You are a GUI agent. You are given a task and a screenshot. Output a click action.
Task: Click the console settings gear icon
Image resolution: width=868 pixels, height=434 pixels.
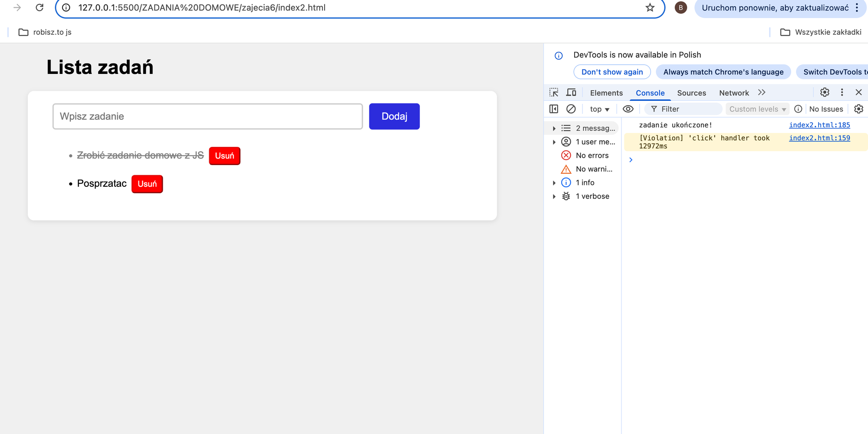point(858,109)
